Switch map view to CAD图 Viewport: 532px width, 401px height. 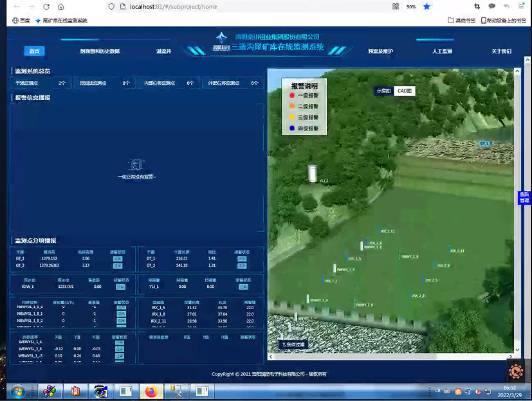click(404, 91)
